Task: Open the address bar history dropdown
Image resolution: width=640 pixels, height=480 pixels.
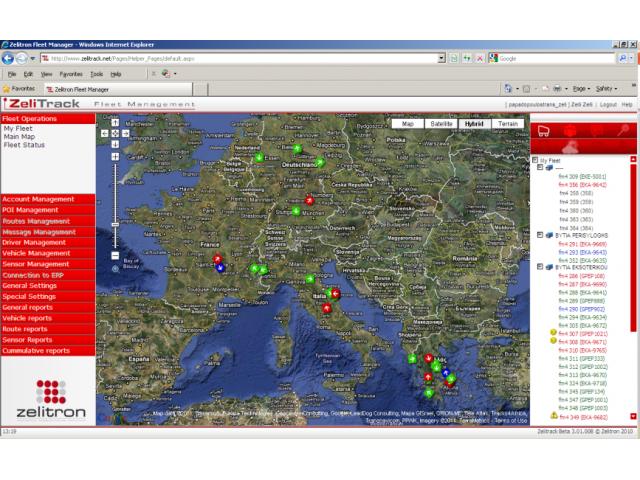Action: (441, 58)
